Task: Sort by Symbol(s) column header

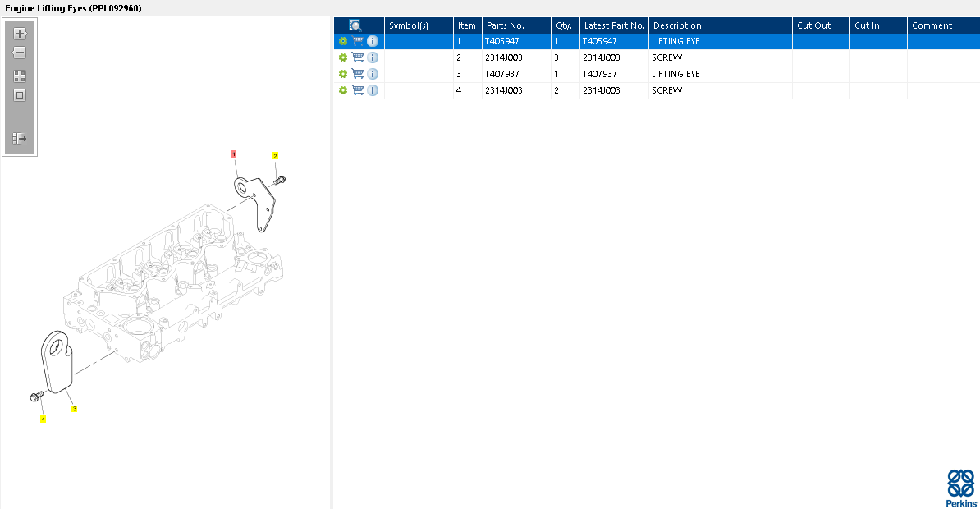Action: pyautogui.click(x=419, y=25)
